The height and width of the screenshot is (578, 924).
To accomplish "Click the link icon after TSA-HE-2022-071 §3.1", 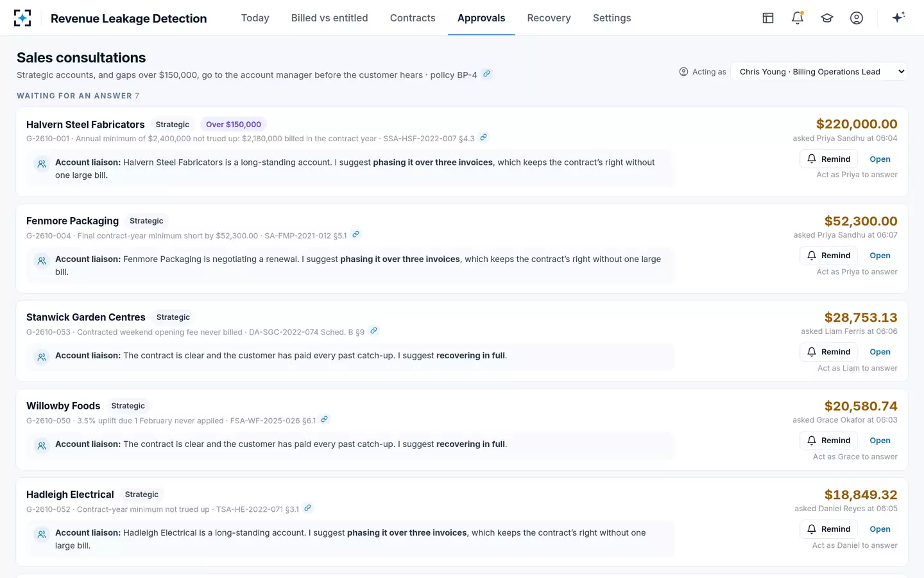I will tap(308, 508).
